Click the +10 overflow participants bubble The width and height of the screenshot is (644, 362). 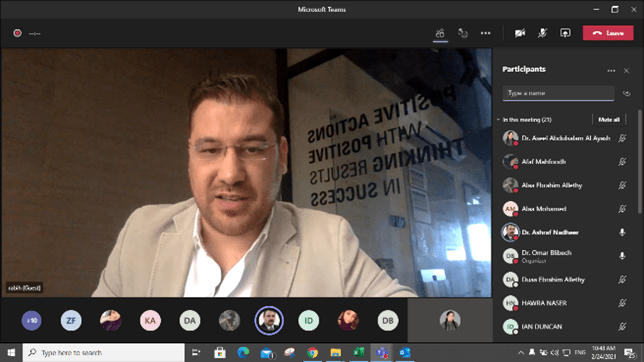point(32,320)
